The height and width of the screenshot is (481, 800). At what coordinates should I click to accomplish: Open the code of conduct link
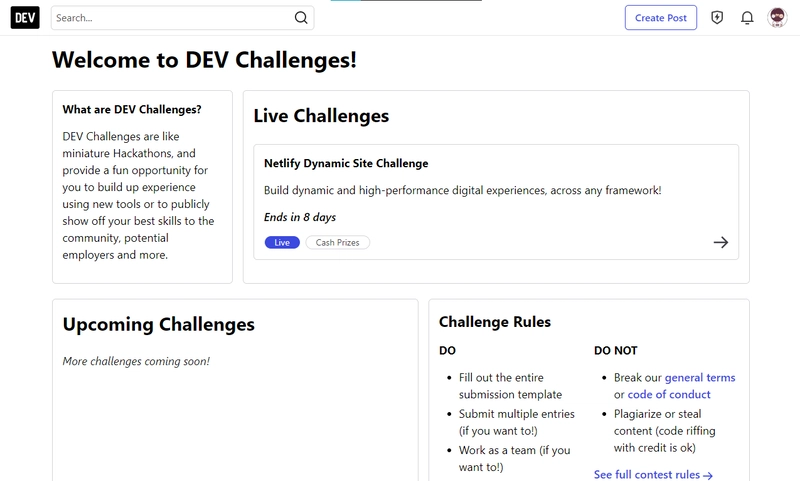[669, 394]
